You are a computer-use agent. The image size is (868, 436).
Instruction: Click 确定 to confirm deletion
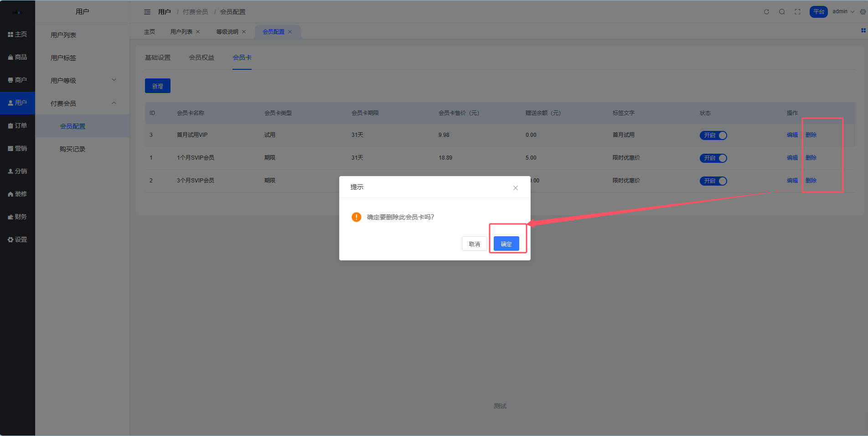click(x=506, y=244)
